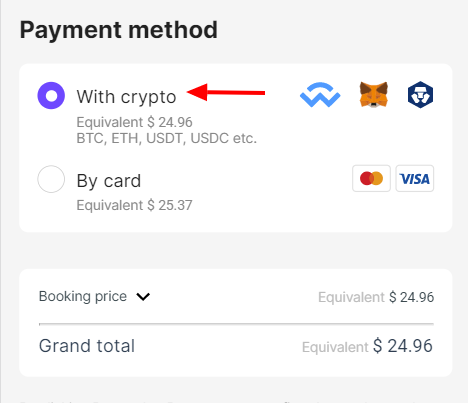Viewport: 468px width, 403px height.
Task: Click the Crypto.com lion shield icon
Action: pyautogui.click(x=420, y=95)
